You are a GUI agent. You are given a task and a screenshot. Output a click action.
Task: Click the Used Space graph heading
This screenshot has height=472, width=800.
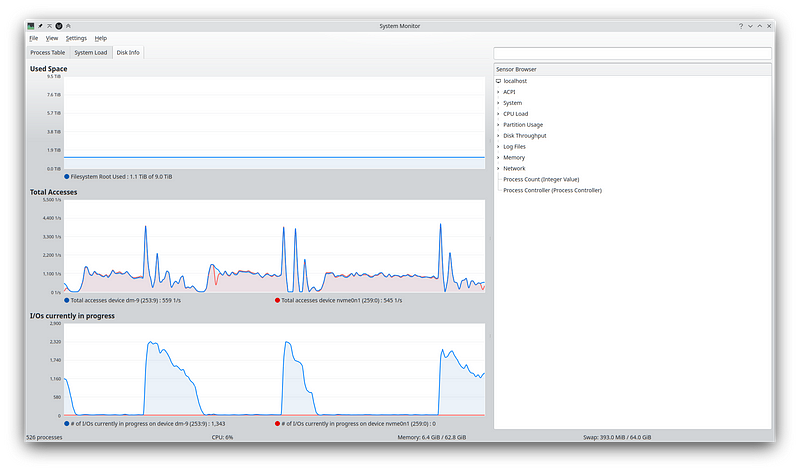pyautogui.click(x=48, y=69)
